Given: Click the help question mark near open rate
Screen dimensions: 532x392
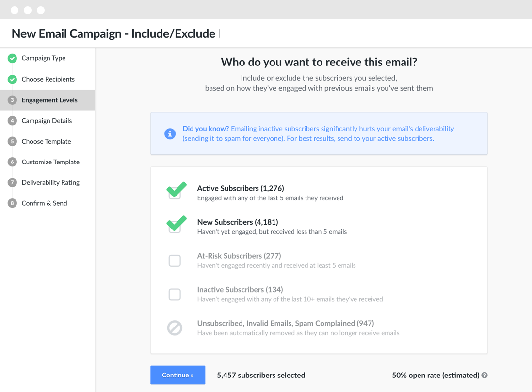Looking at the screenshot, I should point(484,376).
